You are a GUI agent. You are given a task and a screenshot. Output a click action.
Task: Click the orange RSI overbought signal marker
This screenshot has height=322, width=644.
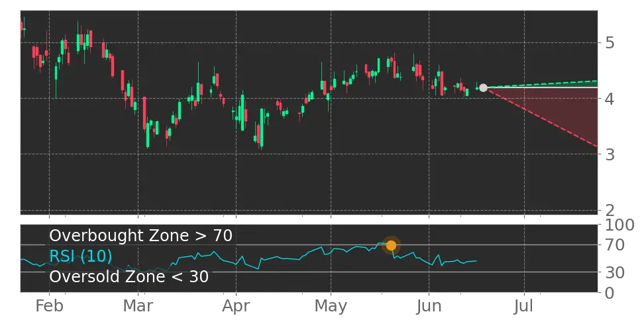click(x=391, y=246)
